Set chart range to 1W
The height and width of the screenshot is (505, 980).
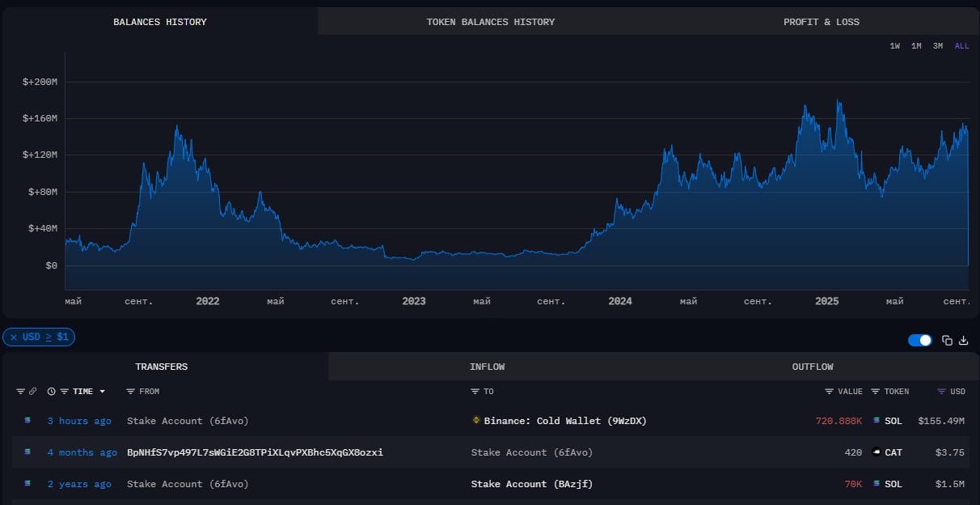895,46
